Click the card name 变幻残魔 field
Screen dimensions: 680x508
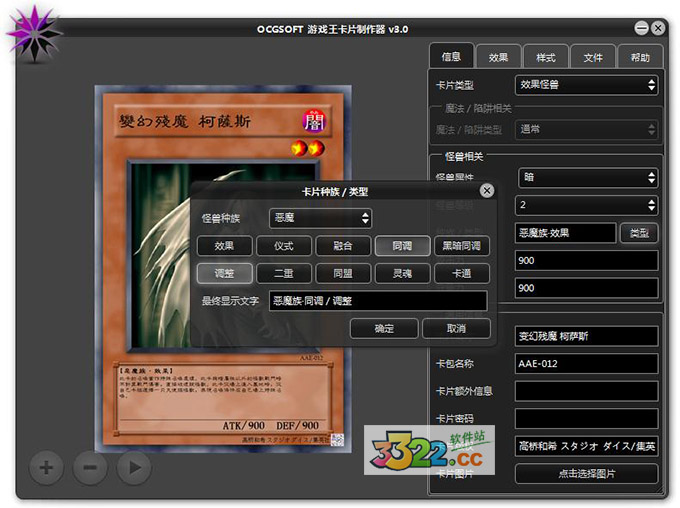point(586,336)
